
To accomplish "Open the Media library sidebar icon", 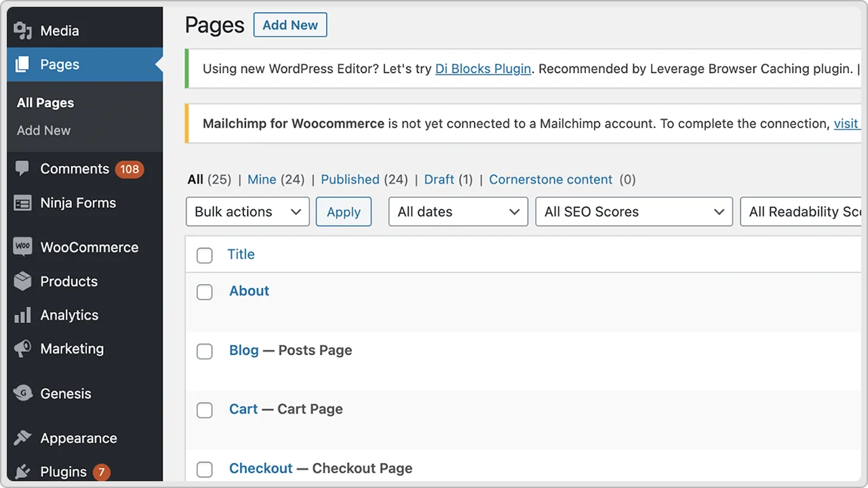I will pos(22,30).
